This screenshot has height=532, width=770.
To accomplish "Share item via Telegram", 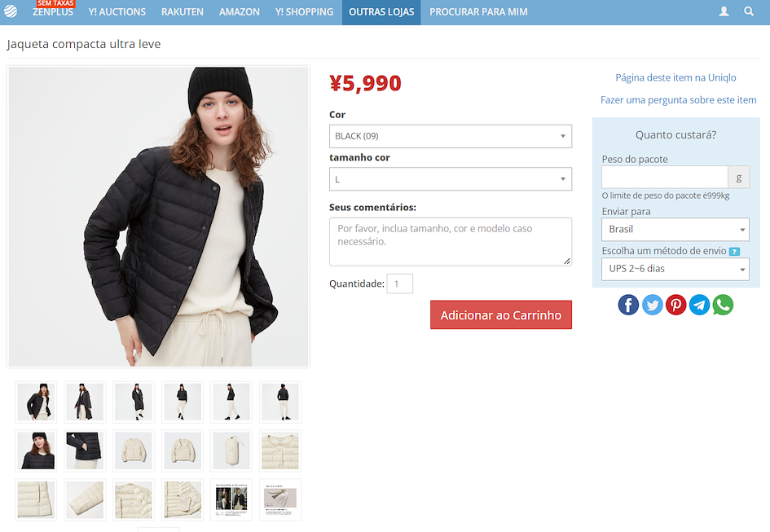I will [x=699, y=305].
